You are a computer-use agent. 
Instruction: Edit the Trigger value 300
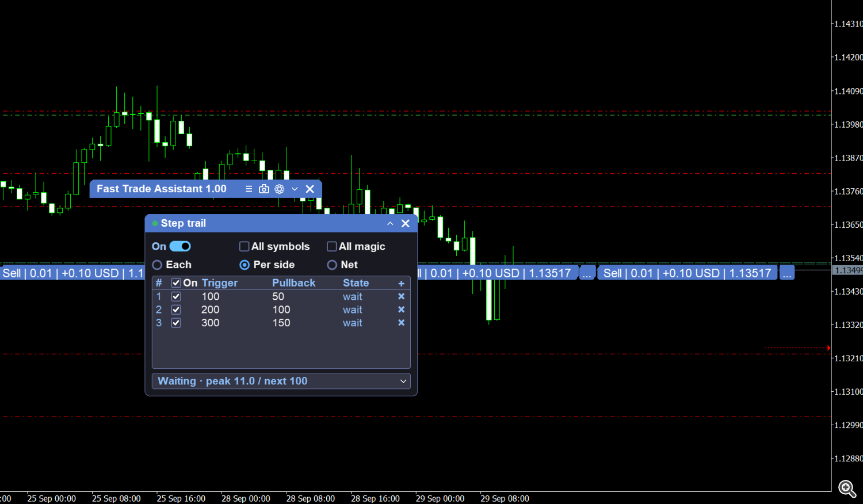click(x=211, y=323)
